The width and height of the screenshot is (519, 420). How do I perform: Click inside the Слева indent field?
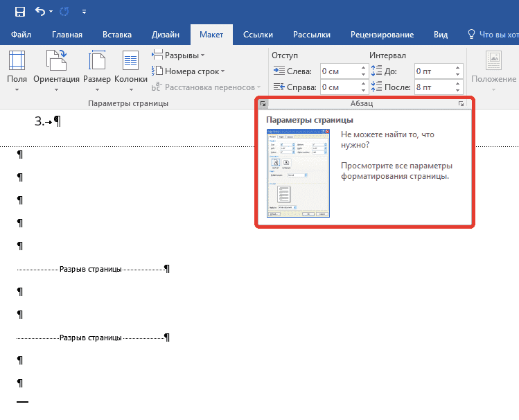coord(339,71)
